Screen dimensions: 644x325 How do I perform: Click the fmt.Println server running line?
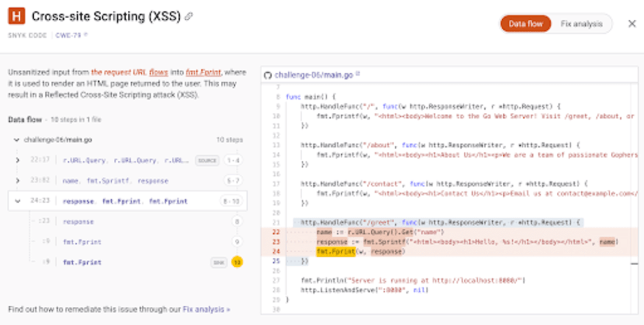(413, 280)
